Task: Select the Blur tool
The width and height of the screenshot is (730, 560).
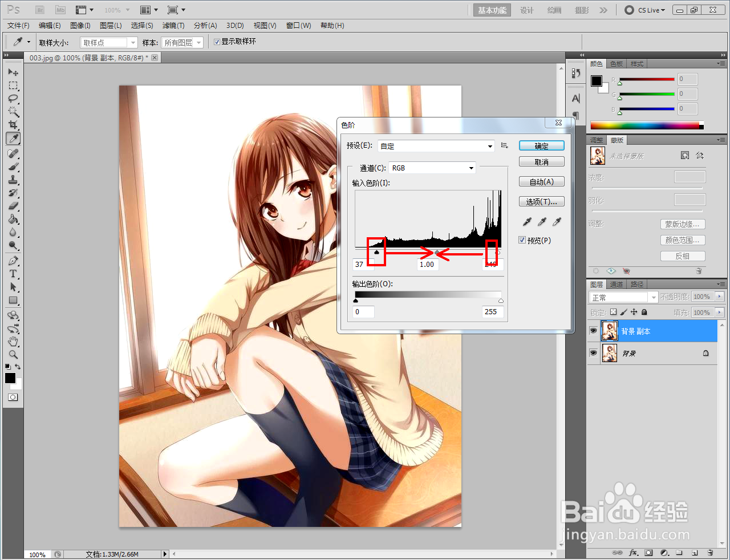Action: [13, 232]
